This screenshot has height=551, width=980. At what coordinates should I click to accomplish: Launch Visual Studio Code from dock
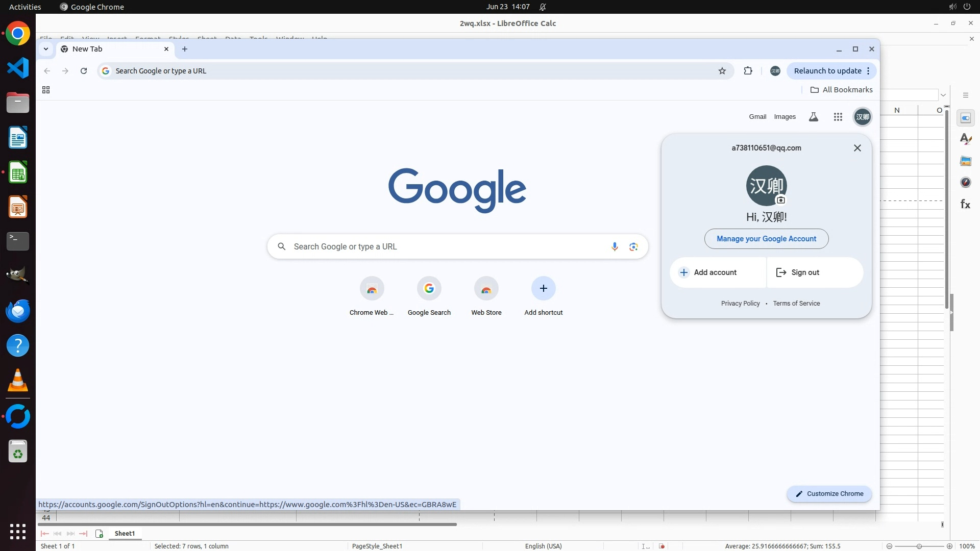click(x=18, y=68)
